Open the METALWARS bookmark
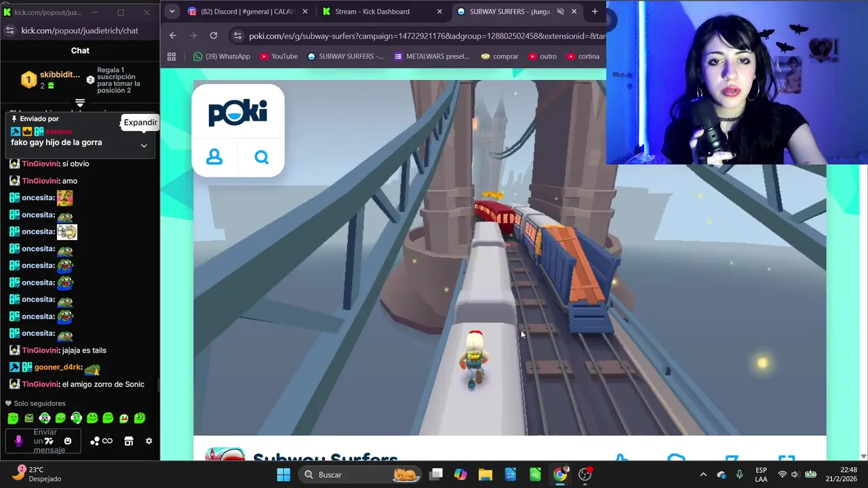 point(432,56)
